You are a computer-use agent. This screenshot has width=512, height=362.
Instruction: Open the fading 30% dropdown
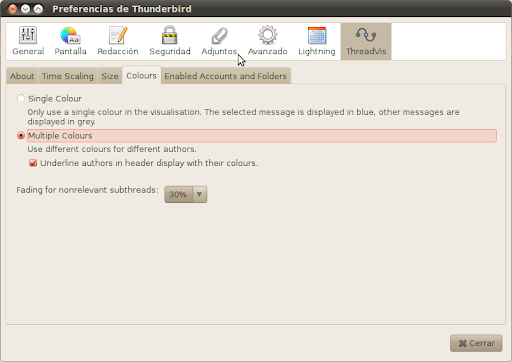[x=186, y=194]
